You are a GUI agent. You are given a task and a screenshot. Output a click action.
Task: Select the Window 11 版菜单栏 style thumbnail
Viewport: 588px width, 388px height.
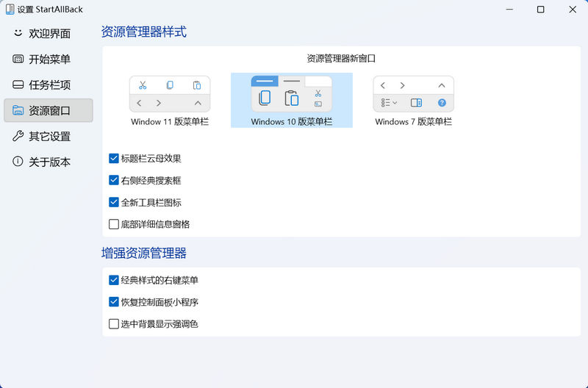[x=170, y=94]
